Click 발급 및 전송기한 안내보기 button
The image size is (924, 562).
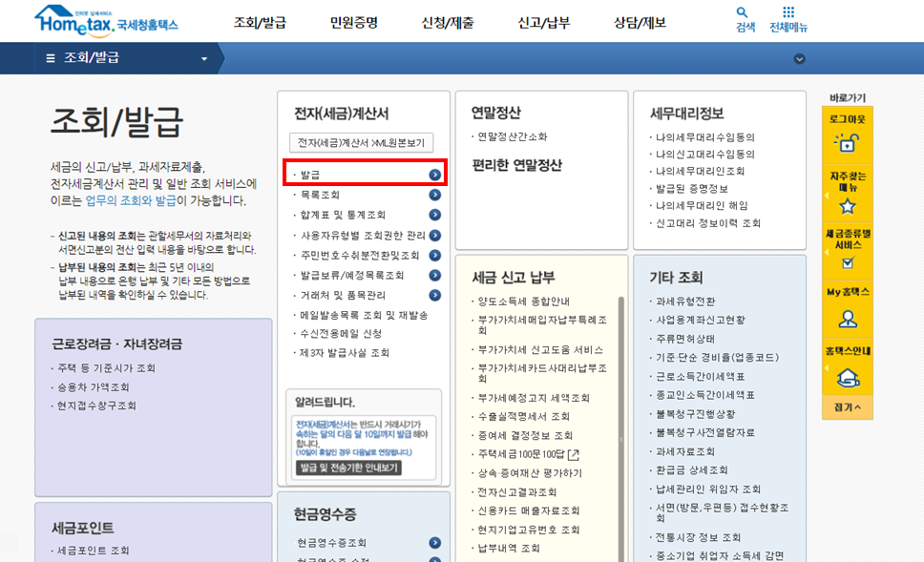pyautogui.click(x=348, y=468)
